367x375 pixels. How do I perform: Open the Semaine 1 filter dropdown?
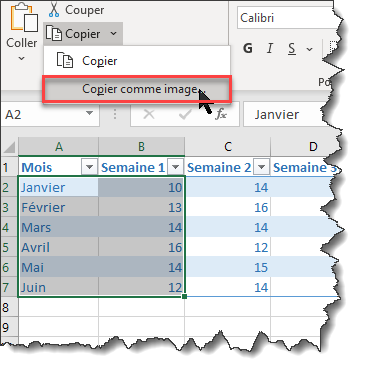(176, 167)
